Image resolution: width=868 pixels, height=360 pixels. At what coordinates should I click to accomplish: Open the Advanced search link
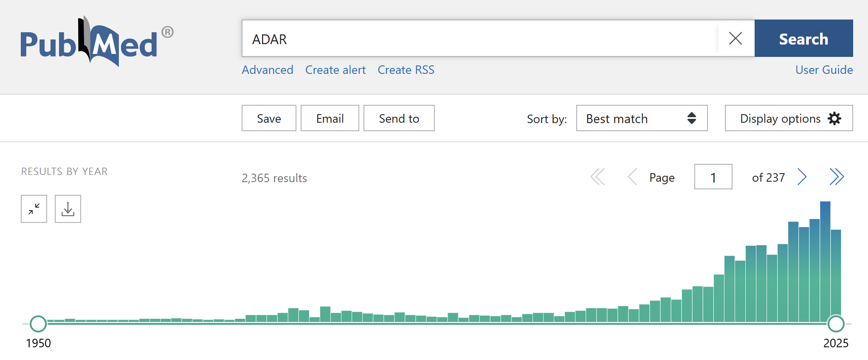[x=268, y=70]
